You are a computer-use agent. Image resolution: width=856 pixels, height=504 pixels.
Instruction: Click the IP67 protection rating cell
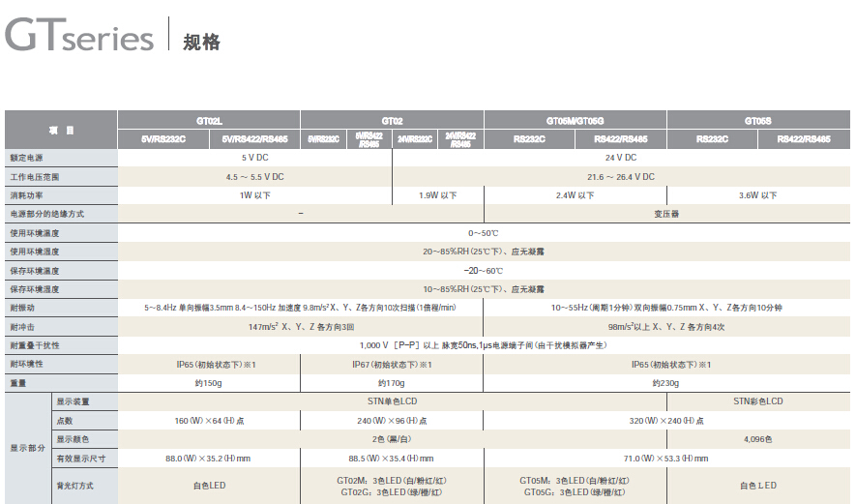pos(392,364)
